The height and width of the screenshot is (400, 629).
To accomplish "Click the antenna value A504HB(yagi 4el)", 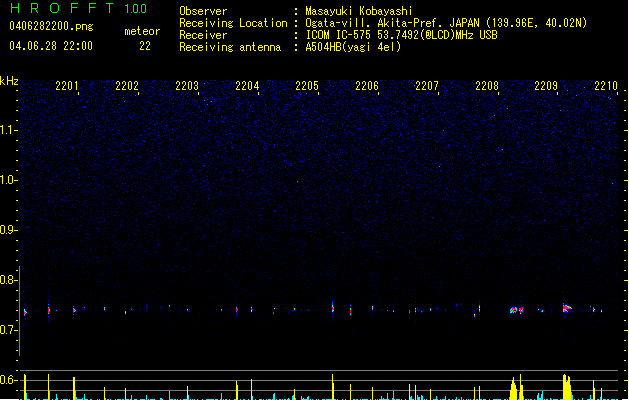I will click(353, 47).
